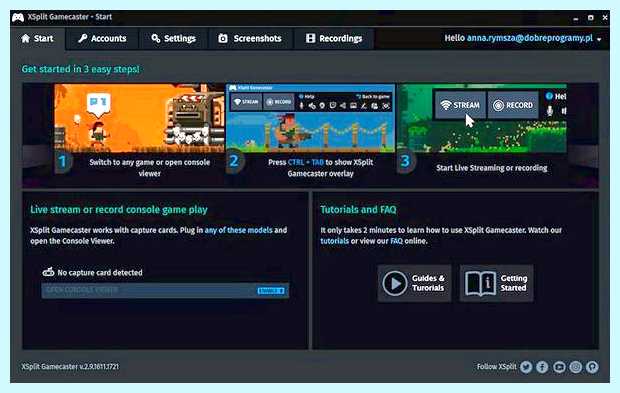Click 'Back to game' in step 2 overlay

373,96
